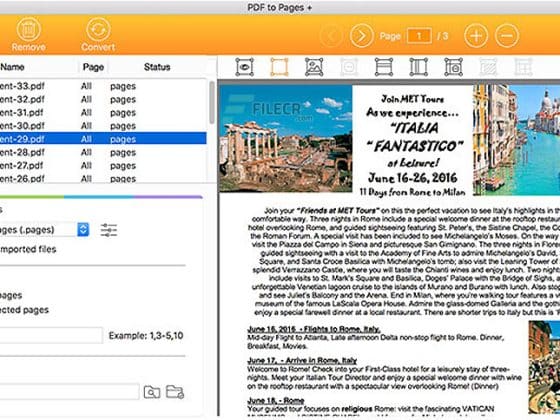Click the Name column header
The width and height of the screenshot is (560, 420).
[12, 67]
